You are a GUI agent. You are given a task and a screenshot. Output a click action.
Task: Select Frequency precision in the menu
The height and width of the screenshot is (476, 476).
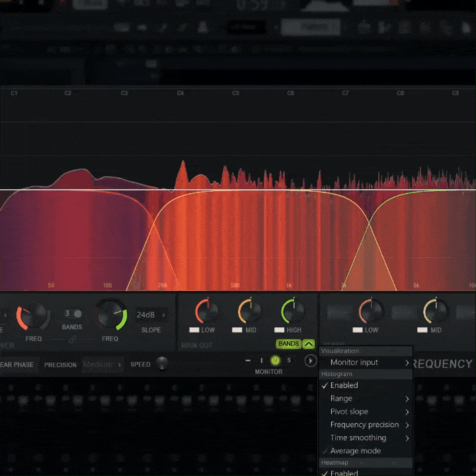[364, 424]
